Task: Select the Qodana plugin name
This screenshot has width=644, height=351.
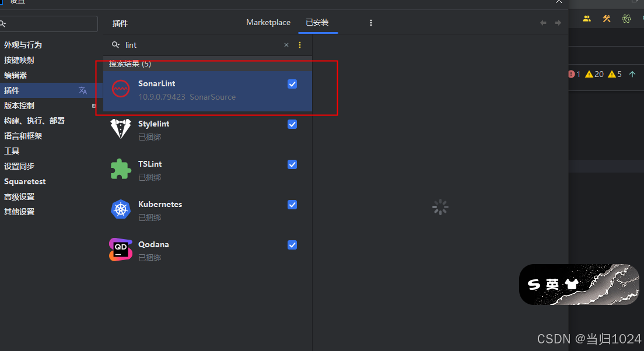Action: tap(153, 244)
